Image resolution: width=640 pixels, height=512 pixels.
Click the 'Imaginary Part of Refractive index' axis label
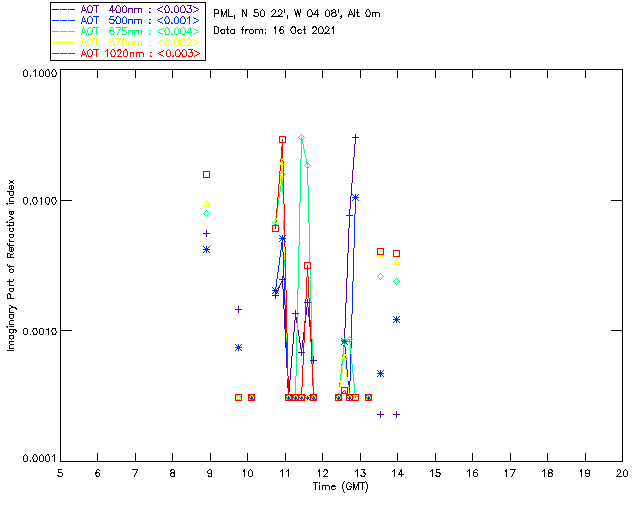(x=11, y=265)
